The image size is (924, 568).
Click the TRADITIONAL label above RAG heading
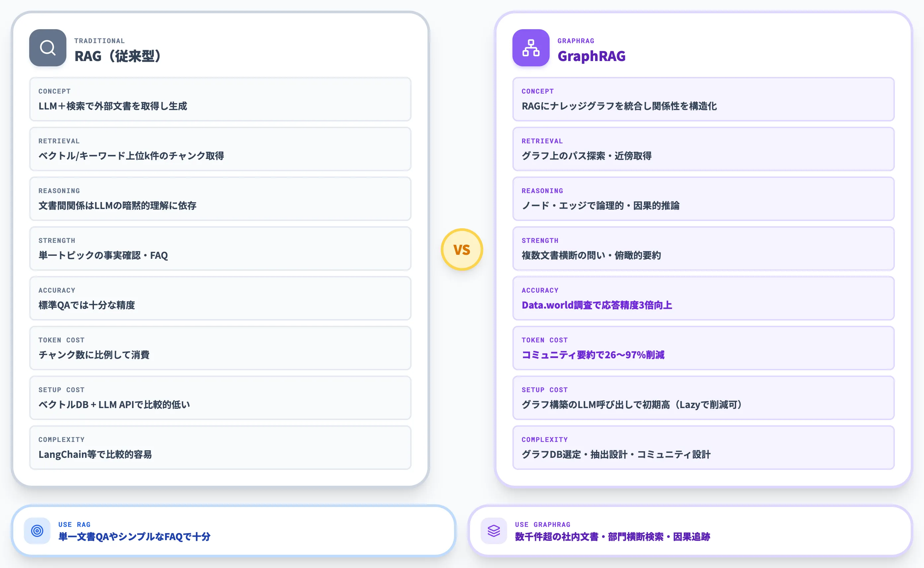[99, 40]
